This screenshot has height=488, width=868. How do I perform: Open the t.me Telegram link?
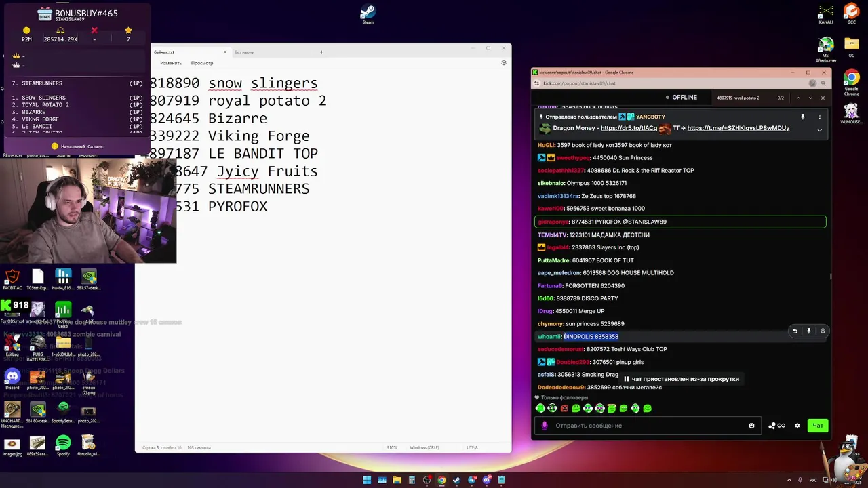click(738, 128)
